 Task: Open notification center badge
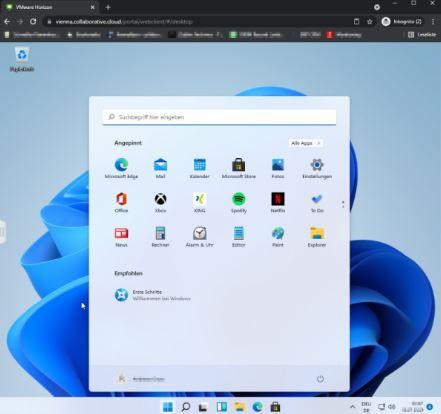(430, 407)
